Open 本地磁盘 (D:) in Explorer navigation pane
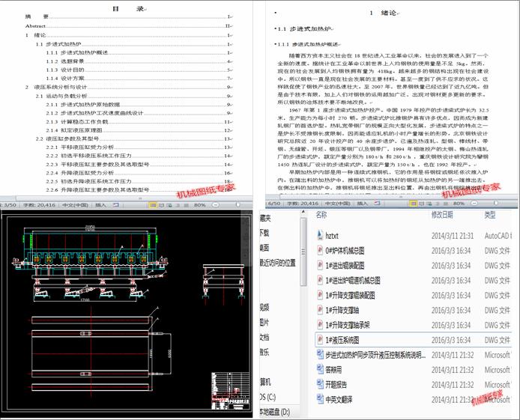Image resolution: width=520 pixels, height=420 pixels. point(274,412)
